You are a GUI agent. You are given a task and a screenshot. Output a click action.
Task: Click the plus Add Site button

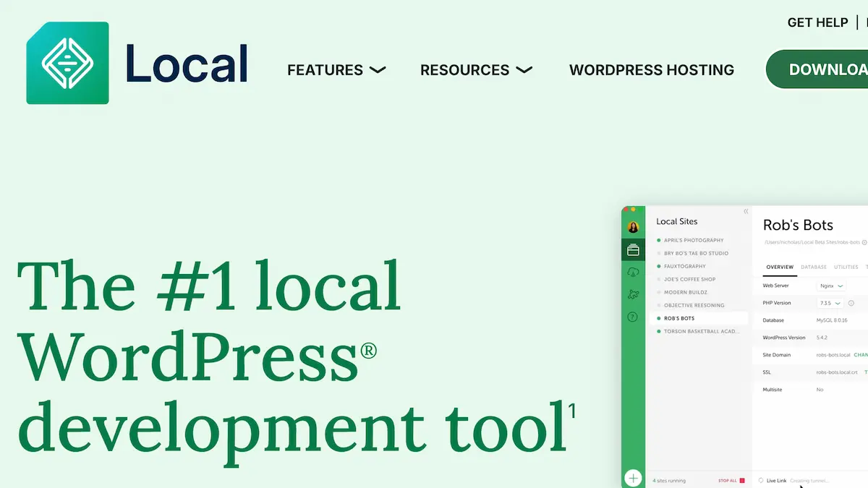633,478
